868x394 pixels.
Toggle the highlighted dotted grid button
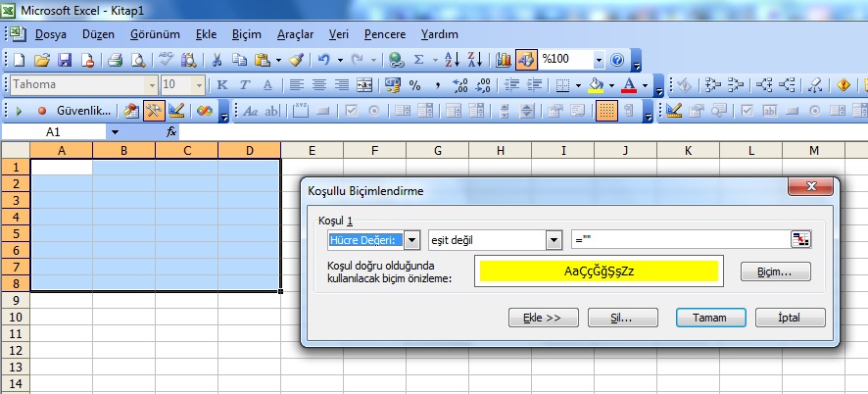(606, 111)
